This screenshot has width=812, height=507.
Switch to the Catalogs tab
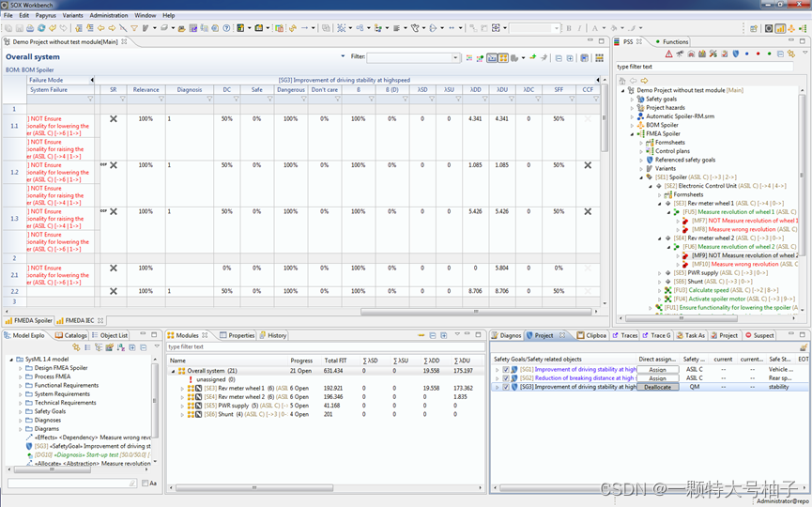pos(71,335)
